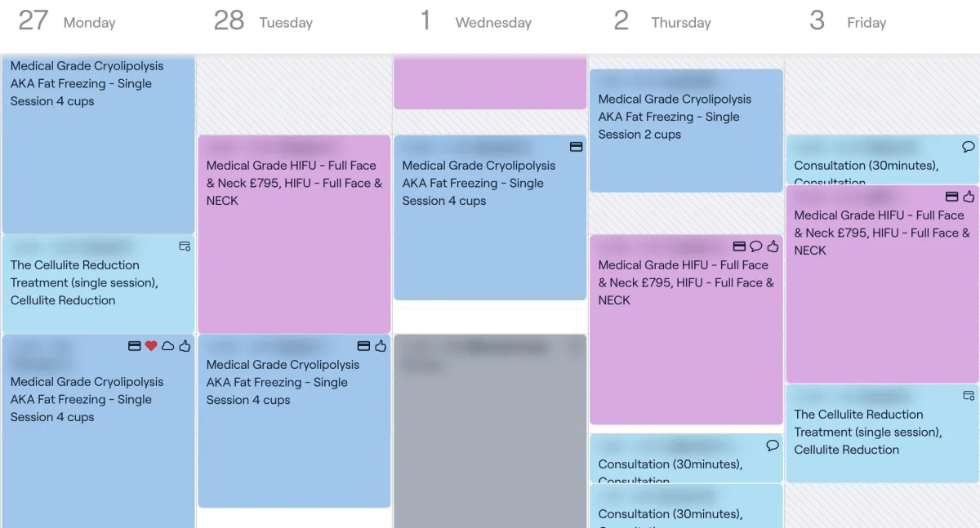Click comment icon on Thursday's first Consultation block
This screenshot has width=980, height=528.
(773, 446)
